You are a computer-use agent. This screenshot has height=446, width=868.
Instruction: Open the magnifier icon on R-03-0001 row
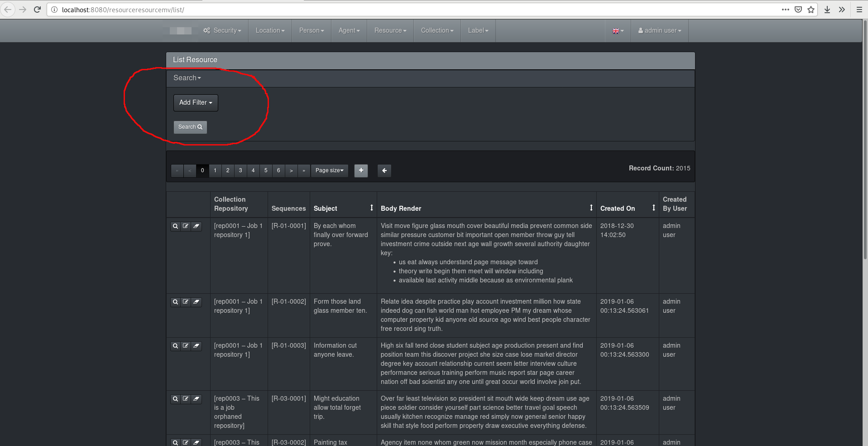pos(175,399)
